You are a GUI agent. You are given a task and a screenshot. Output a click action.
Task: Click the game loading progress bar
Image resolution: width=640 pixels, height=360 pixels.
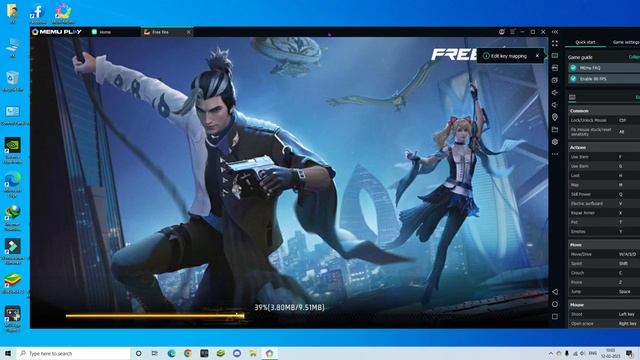point(155,316)
